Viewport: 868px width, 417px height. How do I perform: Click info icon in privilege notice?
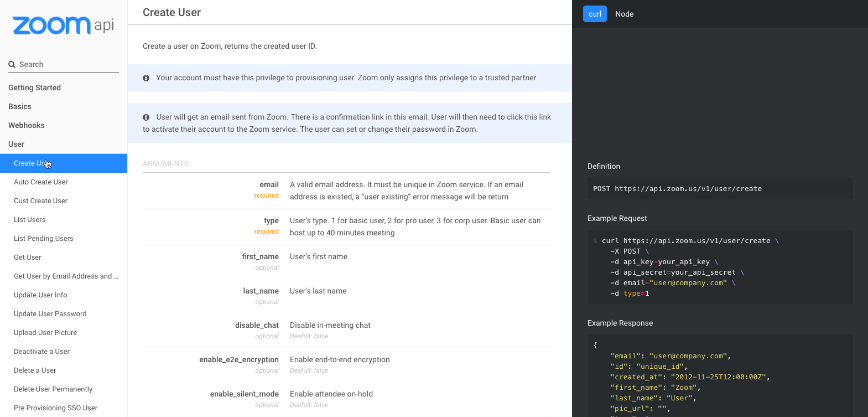click(x=146, y=78)
